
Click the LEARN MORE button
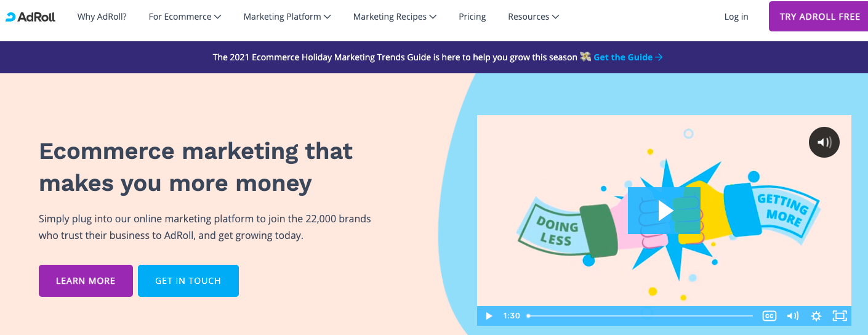coord(86,281)
